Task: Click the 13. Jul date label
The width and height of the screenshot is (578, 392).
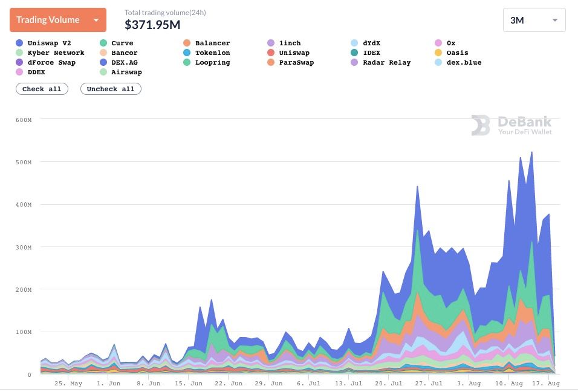Action: pos(348,383)
